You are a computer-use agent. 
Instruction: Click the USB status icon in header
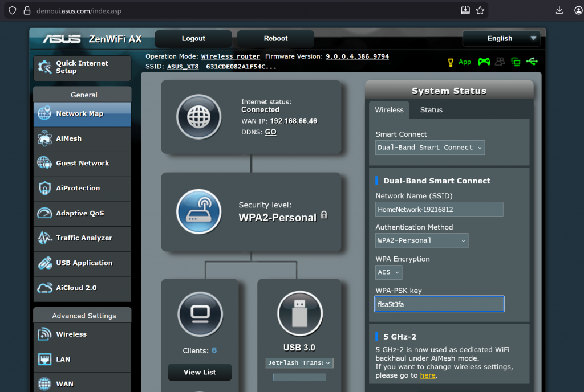pos(532,62)
